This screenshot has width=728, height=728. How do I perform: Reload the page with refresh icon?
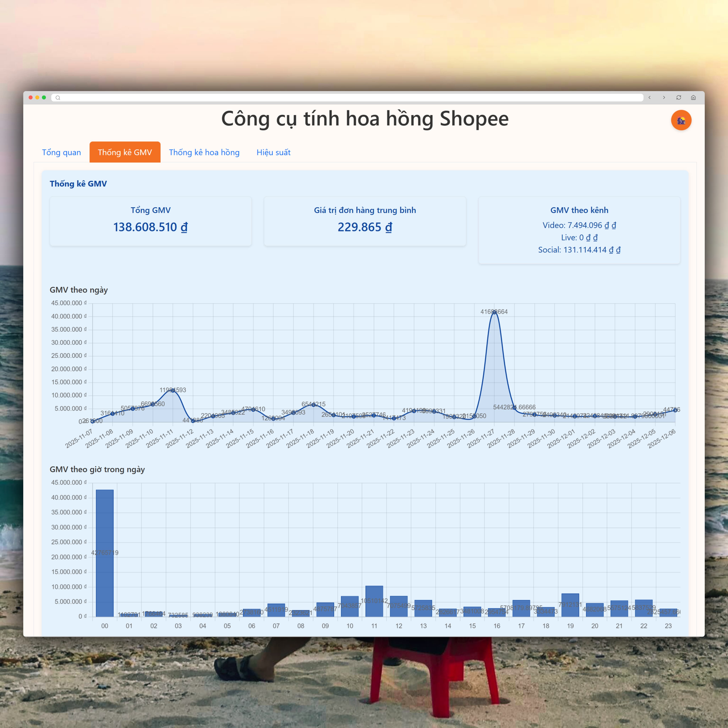(x=679, y=98)
